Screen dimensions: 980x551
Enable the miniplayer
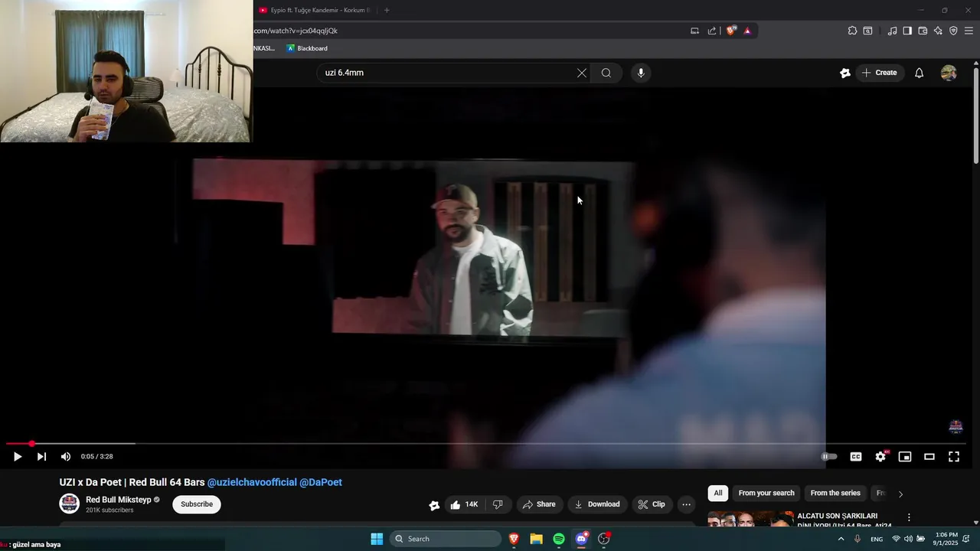pyautogui.click(x=905, y=457)
